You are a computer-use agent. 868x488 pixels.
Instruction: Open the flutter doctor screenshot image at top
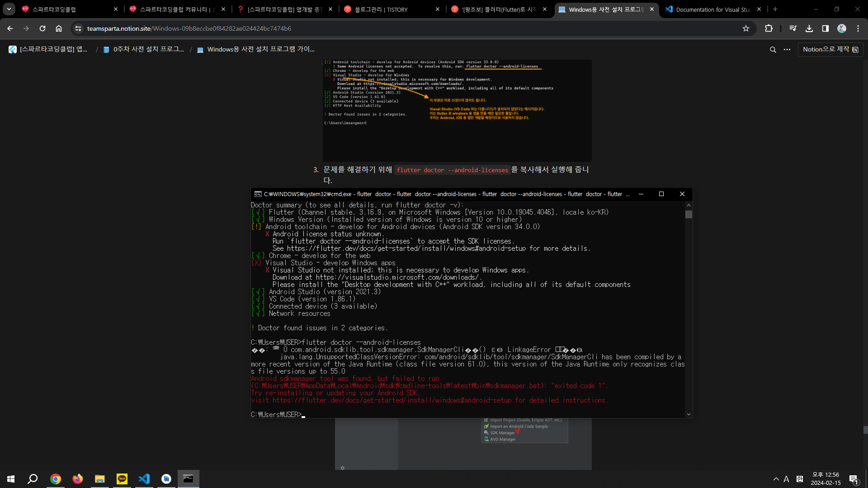tap(457, 110)
